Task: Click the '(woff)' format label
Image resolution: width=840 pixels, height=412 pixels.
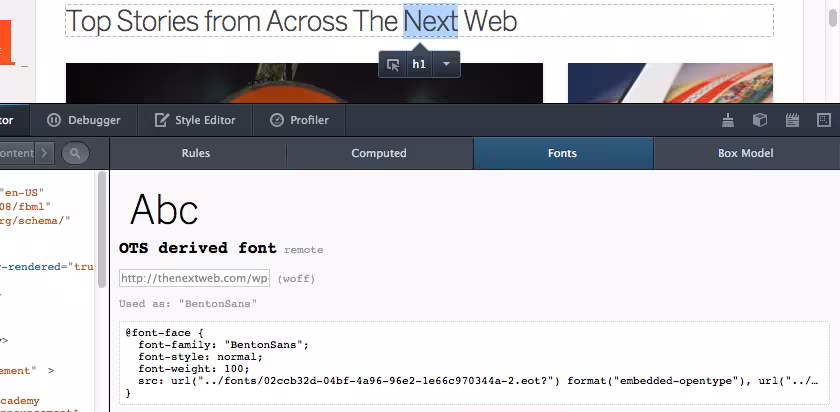Action: [x=296, y=279]
